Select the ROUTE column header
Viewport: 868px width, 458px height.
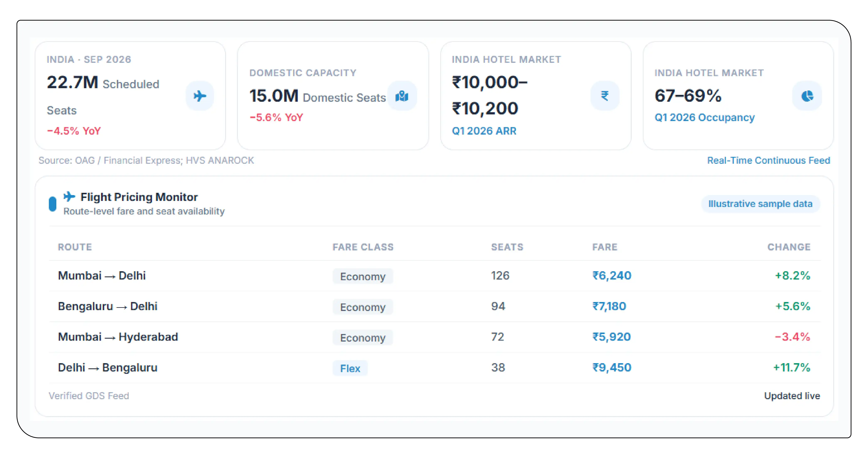tap(75, 247)
